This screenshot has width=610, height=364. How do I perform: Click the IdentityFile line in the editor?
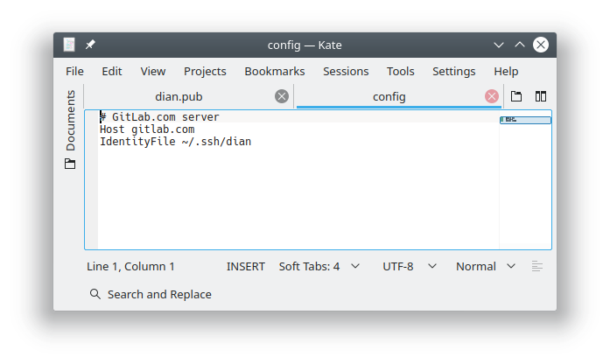(175, 142)
